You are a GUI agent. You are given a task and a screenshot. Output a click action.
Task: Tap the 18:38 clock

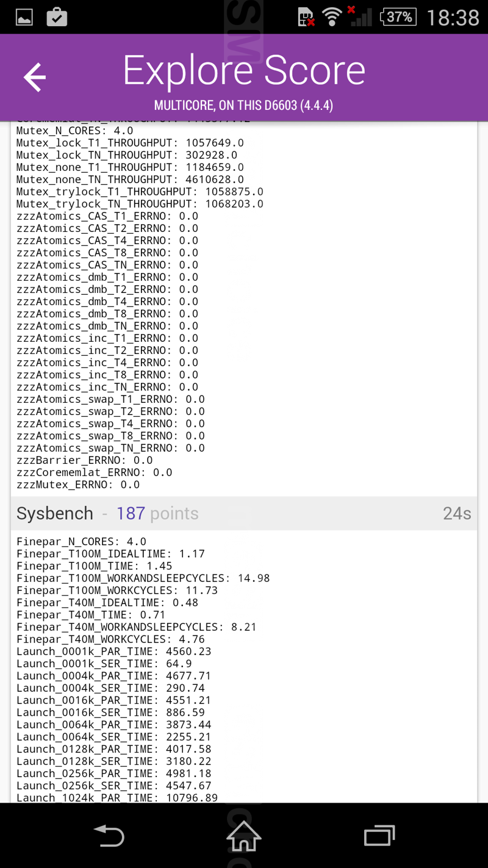point(453,17)
